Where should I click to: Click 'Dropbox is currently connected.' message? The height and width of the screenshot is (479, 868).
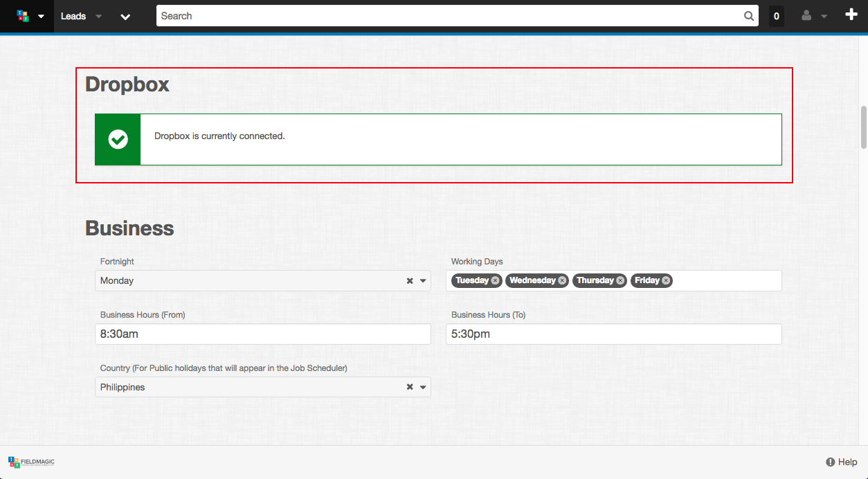click(219, 136)
